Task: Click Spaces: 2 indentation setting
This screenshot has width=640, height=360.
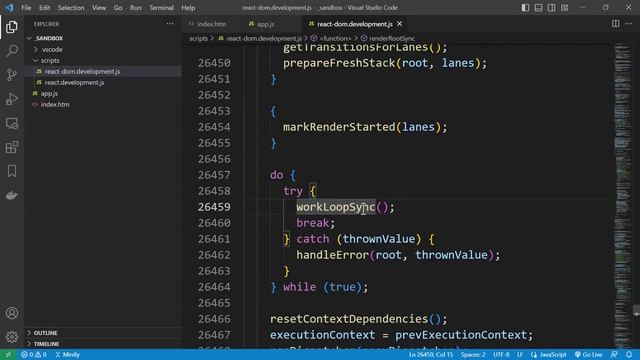Action: pyautogui.click(x=473, y=355)
